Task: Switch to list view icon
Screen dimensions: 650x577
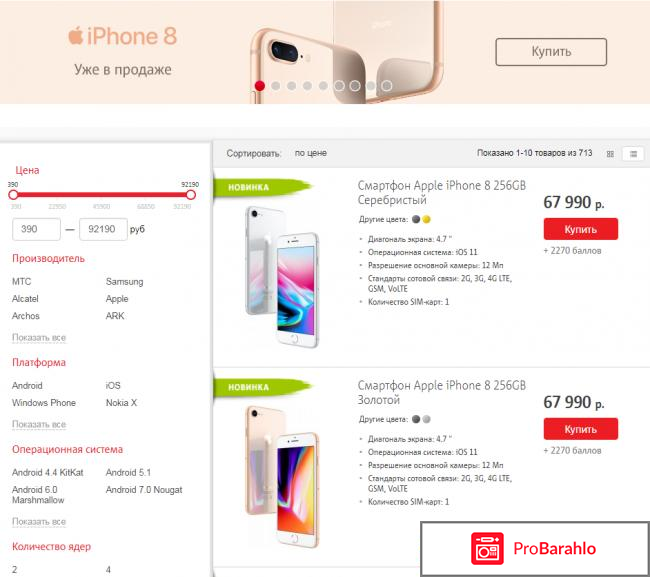Action: point(633,154)
